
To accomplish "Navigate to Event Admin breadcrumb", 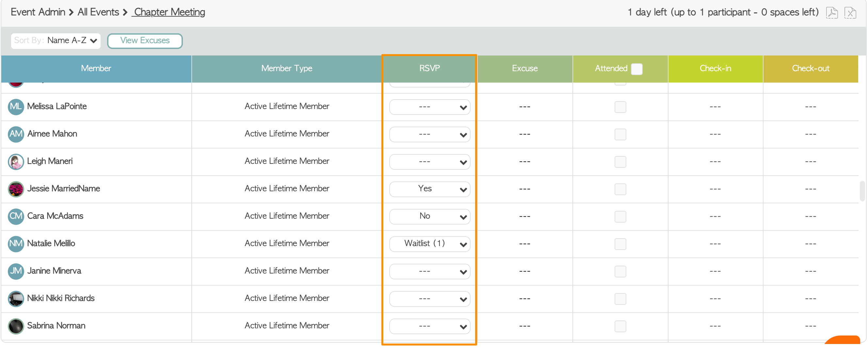I will click(x=38, y=12).
